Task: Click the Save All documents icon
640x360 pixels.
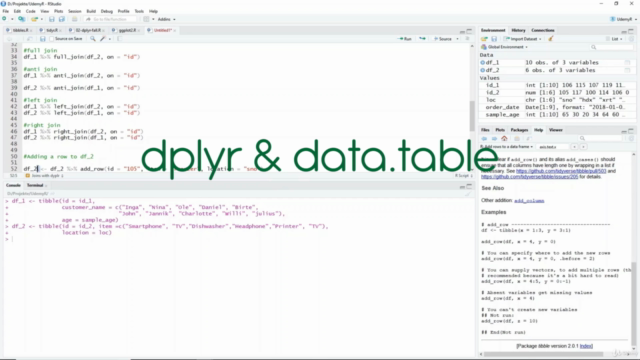Action: 62,19
